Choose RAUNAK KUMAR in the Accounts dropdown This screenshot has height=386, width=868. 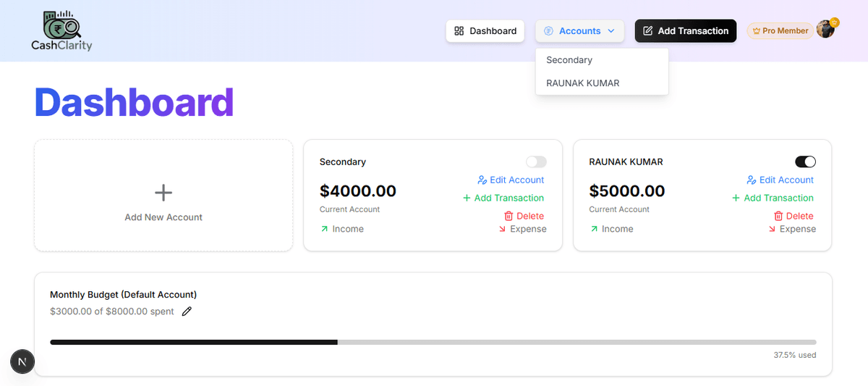pyautogui.click(x=582, y=83)
